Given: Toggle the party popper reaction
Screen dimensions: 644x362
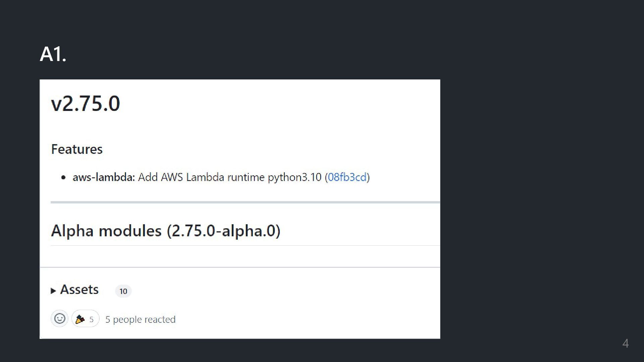Looking at the screenshot, I should 85,319.
